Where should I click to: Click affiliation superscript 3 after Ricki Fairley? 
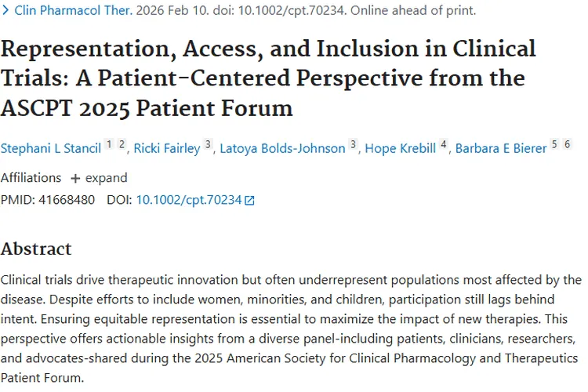tap(208, 143)
